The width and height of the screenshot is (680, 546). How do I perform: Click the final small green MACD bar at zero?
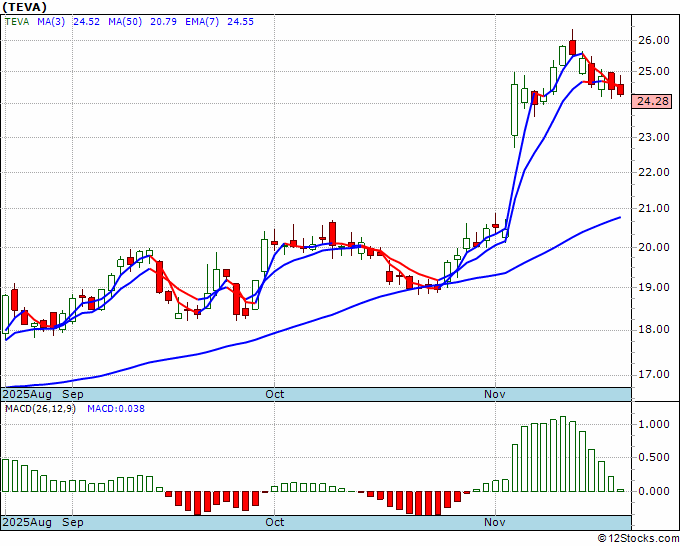point(621,490)
